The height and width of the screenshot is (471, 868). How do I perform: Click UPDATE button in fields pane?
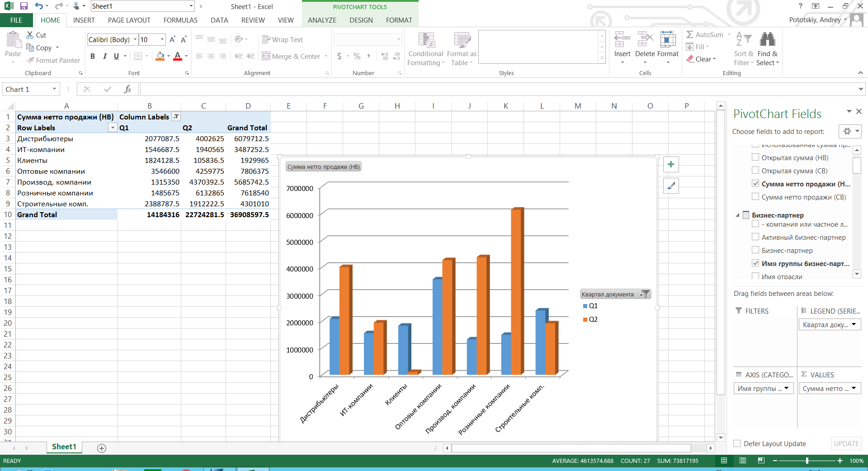(846, 443)
